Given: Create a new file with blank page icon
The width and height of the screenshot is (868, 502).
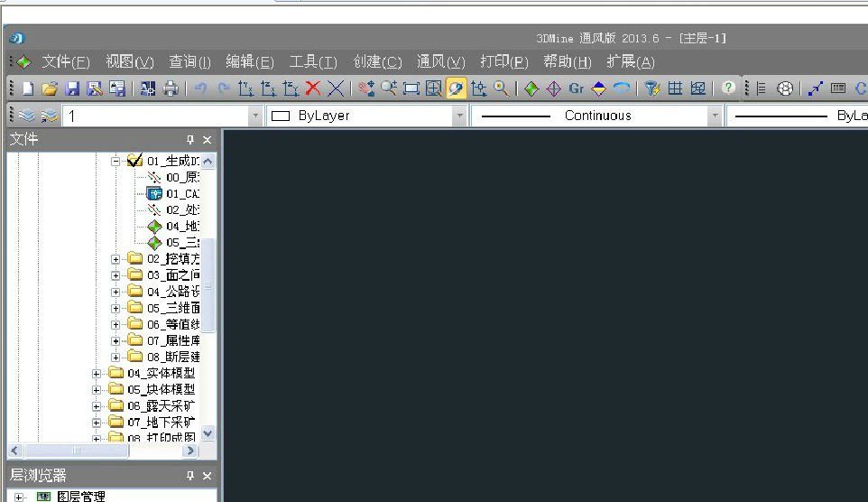Looking at the screenshot, I should tap(28, 88).
